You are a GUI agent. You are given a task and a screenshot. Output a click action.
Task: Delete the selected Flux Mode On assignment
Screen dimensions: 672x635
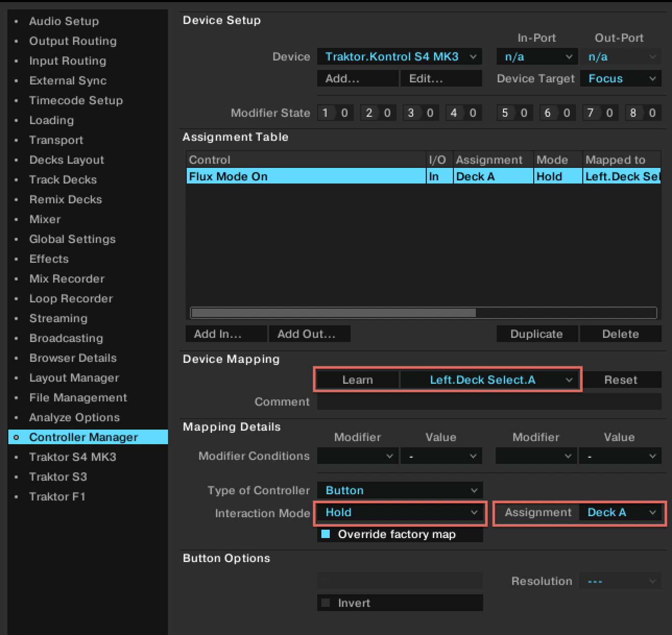pyautogui.click(x=620, y=334)
